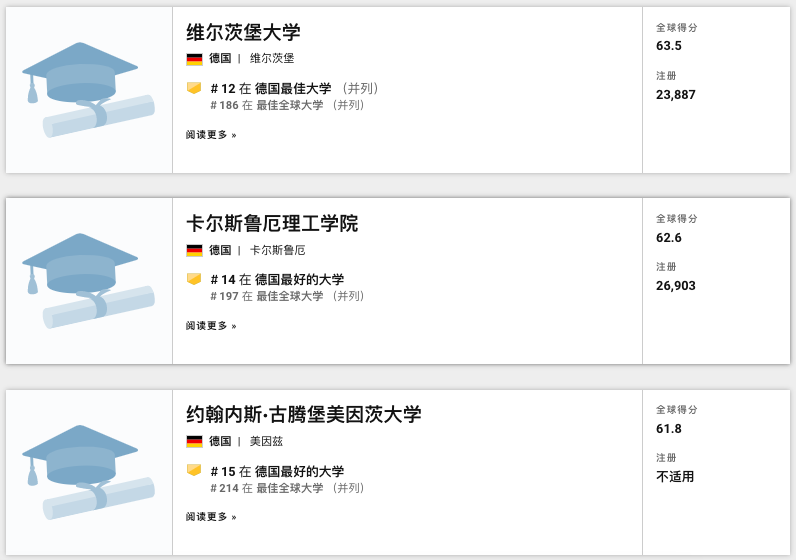
Task: Open the 卡尔斯鲁厄理工学院 title link
Action: coord(272,223)
